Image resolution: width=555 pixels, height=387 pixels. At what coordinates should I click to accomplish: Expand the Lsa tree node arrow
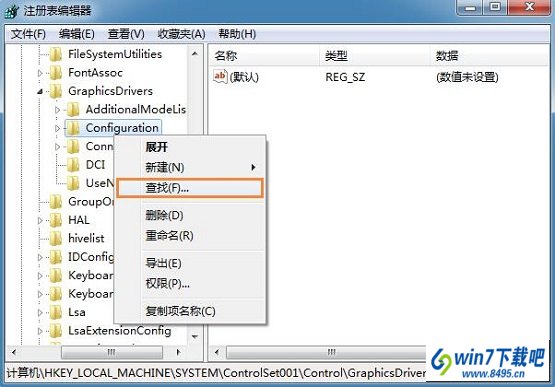tap(40, 312)
